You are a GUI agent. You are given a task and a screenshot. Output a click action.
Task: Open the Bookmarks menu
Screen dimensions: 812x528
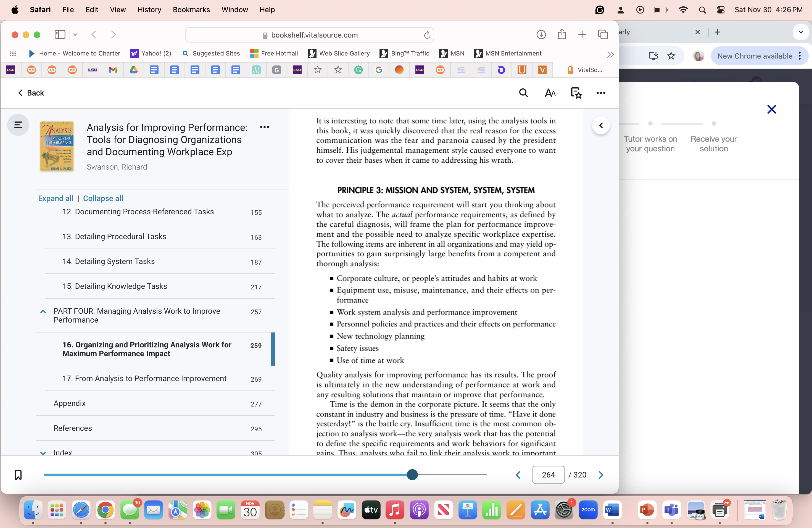(x=191, y=10)
